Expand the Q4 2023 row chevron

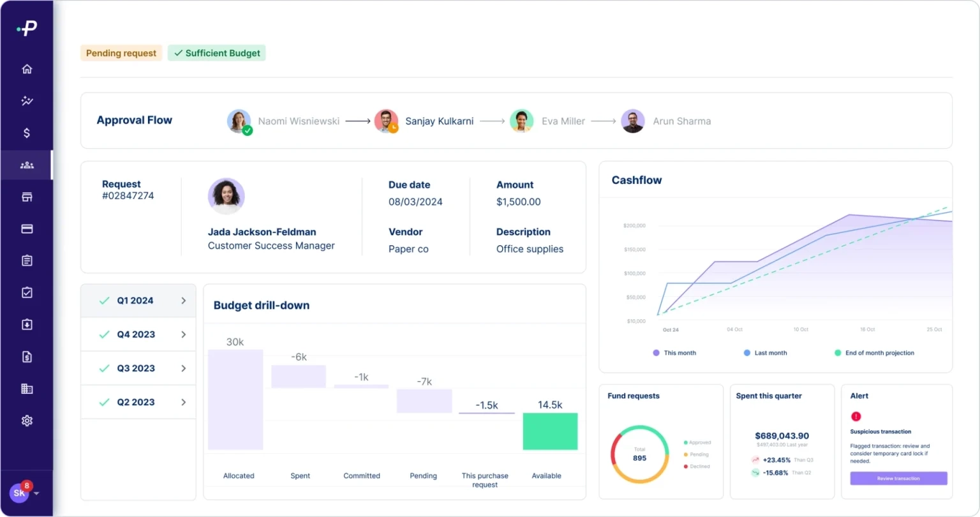[184, 334]
